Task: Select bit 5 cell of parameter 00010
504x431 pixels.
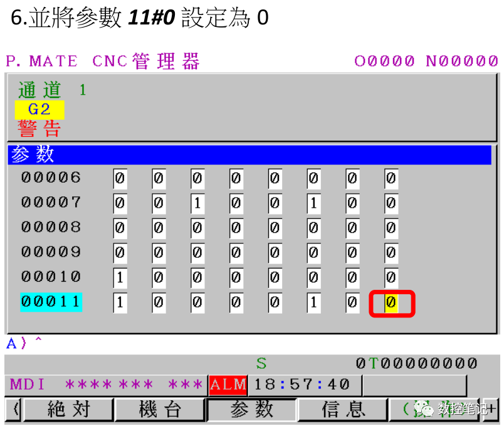Action: [197, 278]
